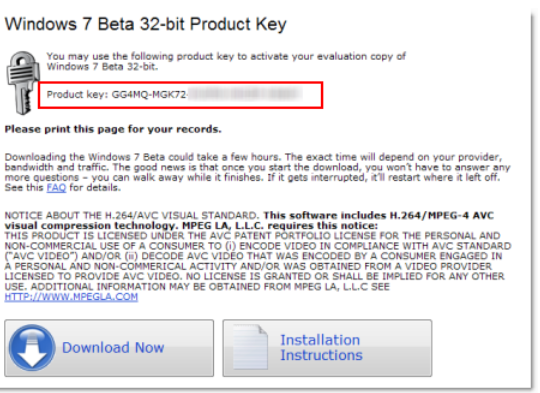
Task: Click the "for details" text after FAQ
Action: pos(95,188)
